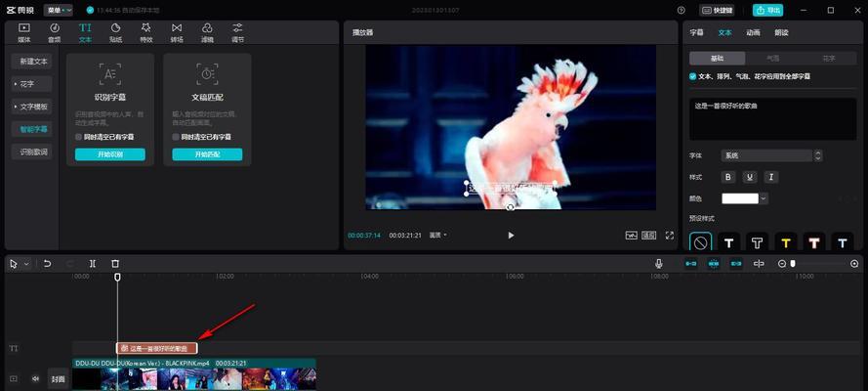
Task: Click the split clip tool icon
Action: pos(93,264)
